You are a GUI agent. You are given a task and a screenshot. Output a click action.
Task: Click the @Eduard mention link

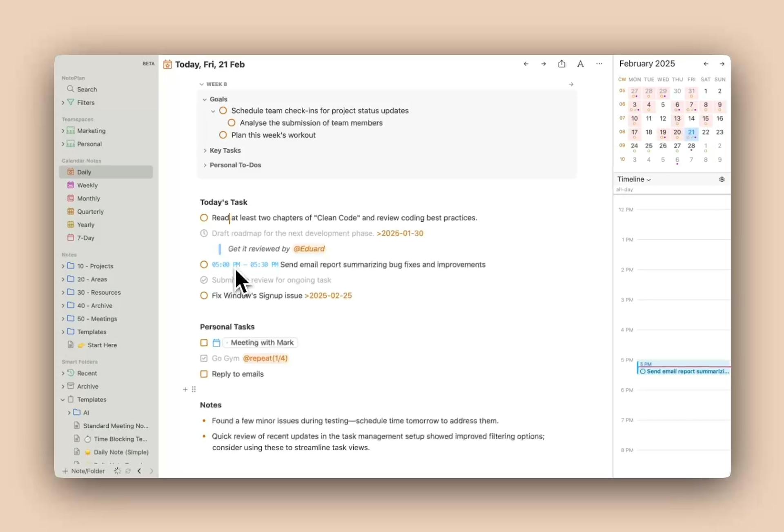pyautogui.click(x=309, y=249)
